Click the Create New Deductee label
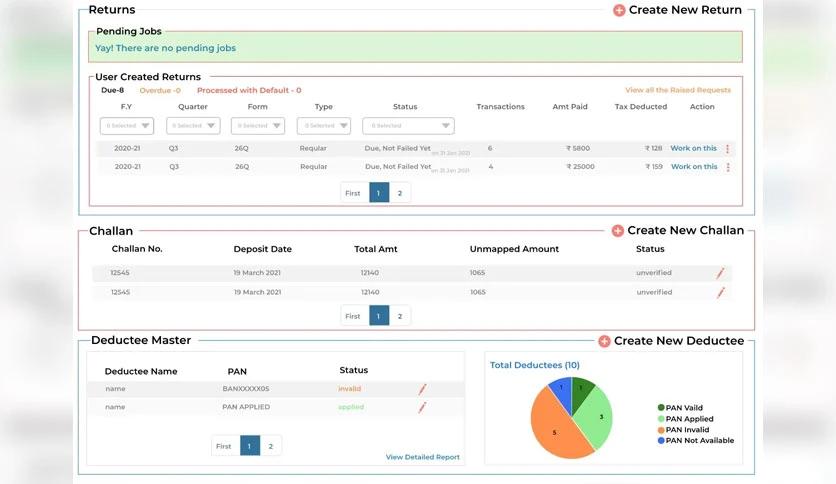The height and width of the screenshot is (484, 836). tap(679, 341)
